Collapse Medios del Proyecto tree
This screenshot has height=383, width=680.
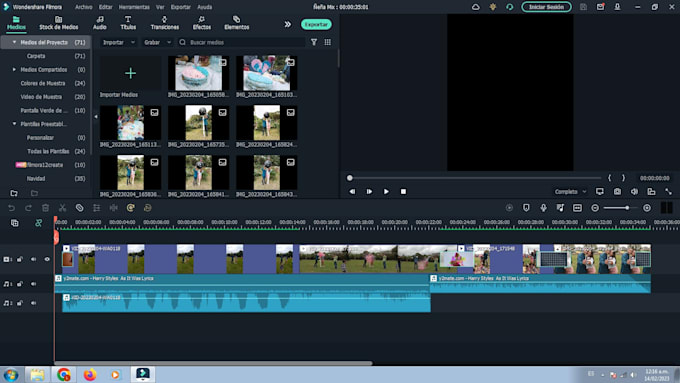point(14,42)
